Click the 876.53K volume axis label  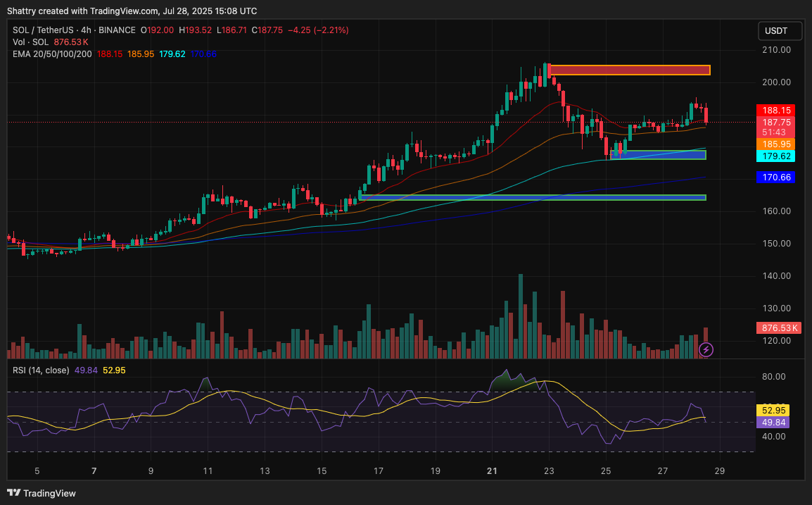(x=778, y=328)
